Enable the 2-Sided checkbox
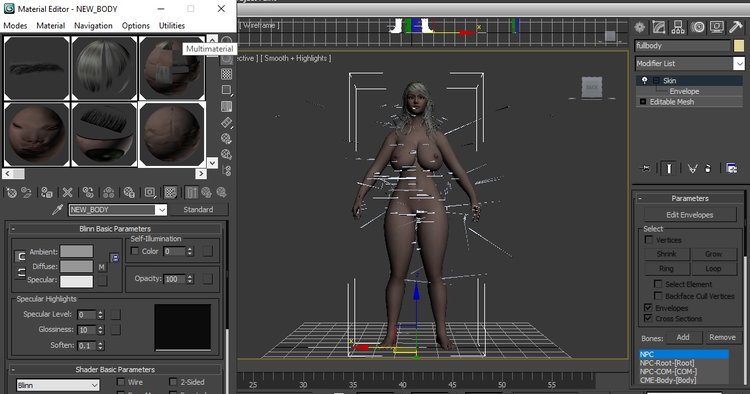Viewport: 750px width, 394px height. (x=173, y=382)
